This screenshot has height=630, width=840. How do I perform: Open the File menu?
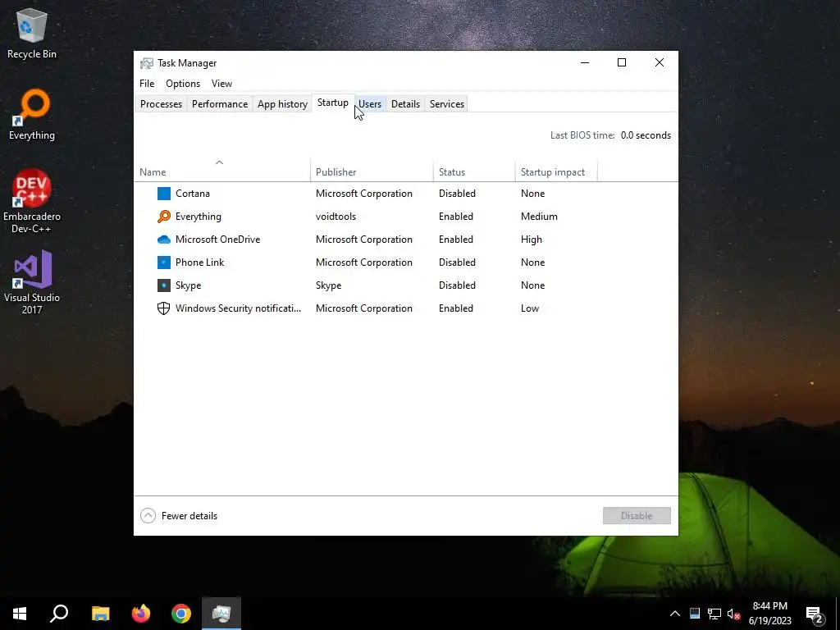pyautogui.click(x=147, y=84)
